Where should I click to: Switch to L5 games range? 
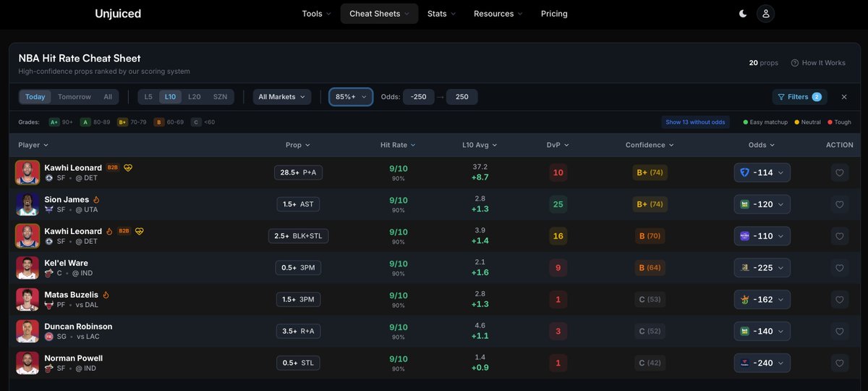pos(148,97)
